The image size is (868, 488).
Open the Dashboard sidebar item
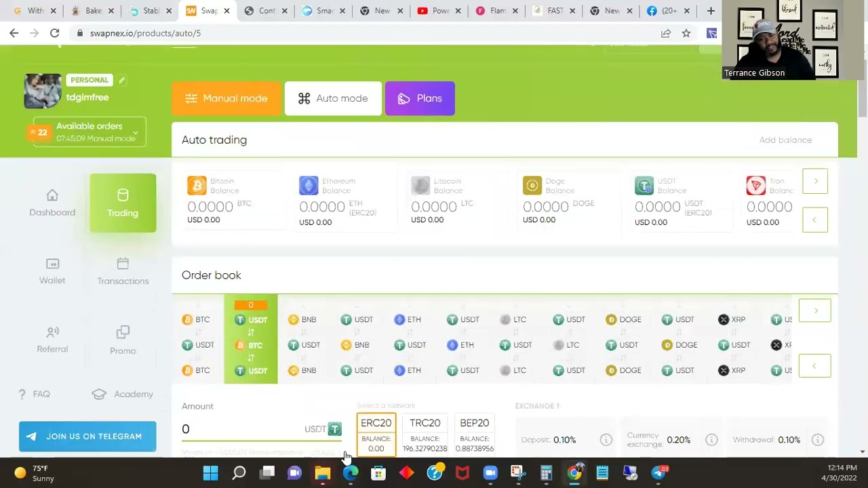52,203
